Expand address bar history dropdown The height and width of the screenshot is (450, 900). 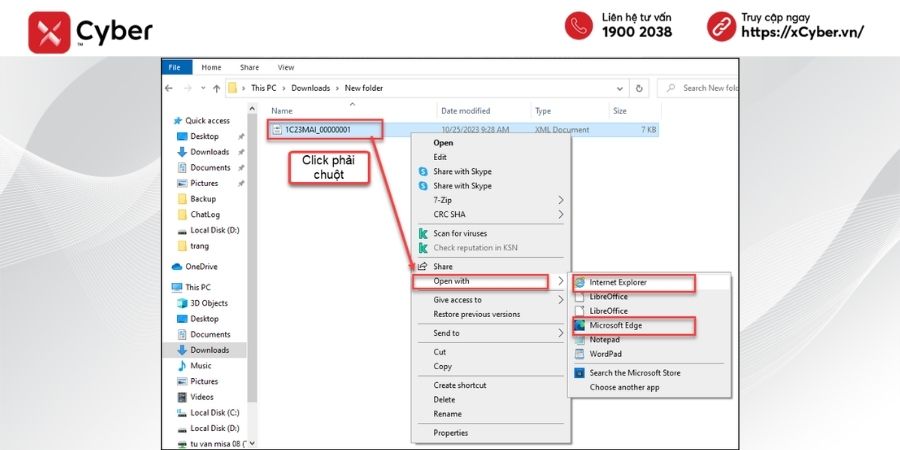click(x=619, y=88)
